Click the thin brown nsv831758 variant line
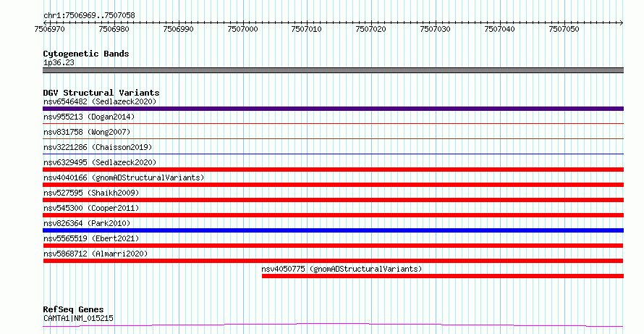 pos(333,138)
